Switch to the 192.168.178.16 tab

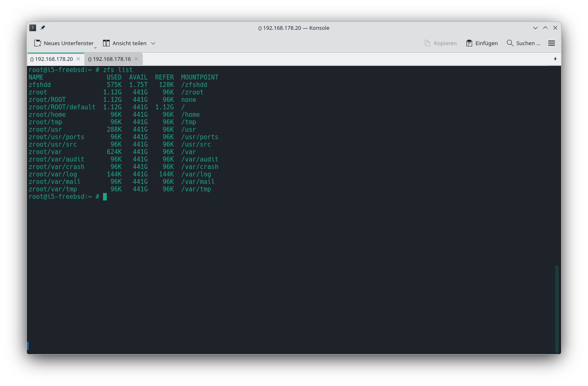(109, 59)
